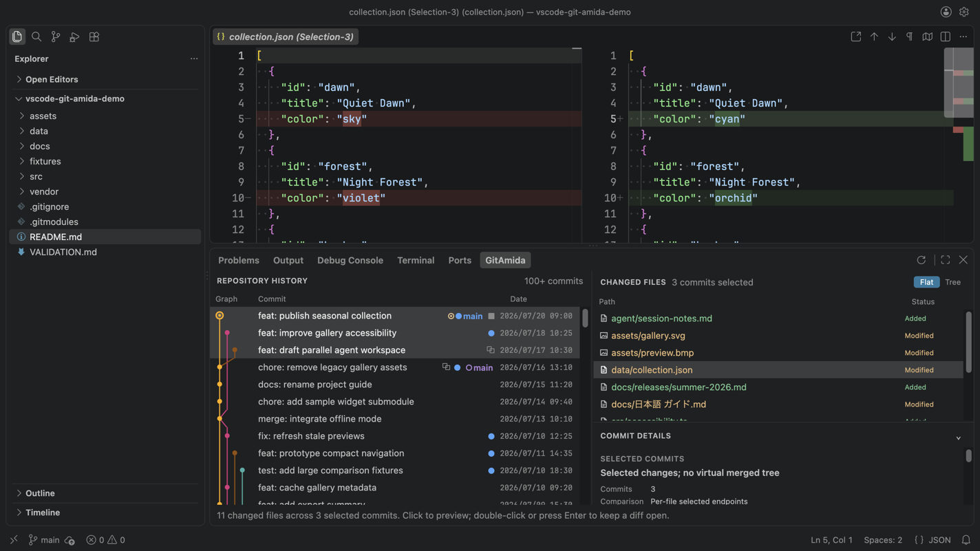This screenshot has width=980, height=551.
Task: Expand the docs folder
Action: coord(105,146)
